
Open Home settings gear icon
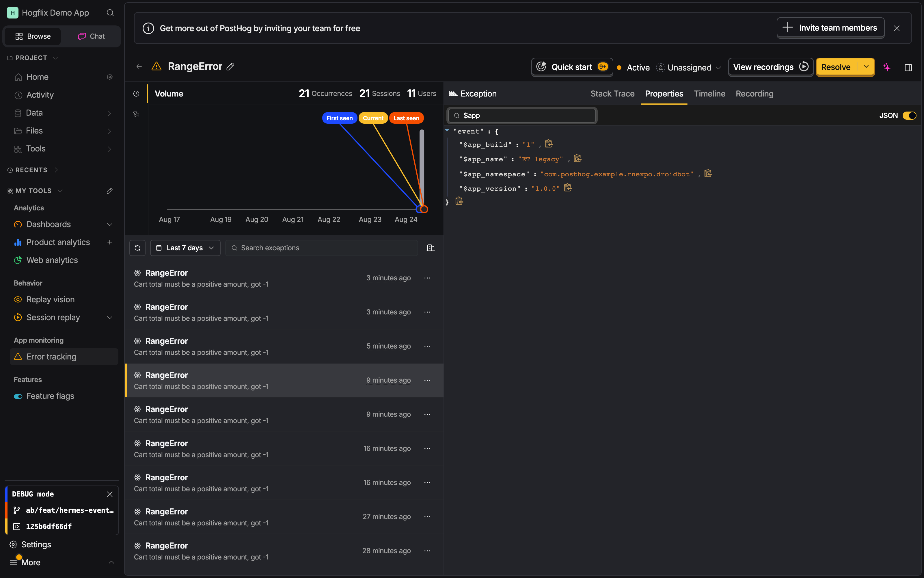tap(110, 77)
